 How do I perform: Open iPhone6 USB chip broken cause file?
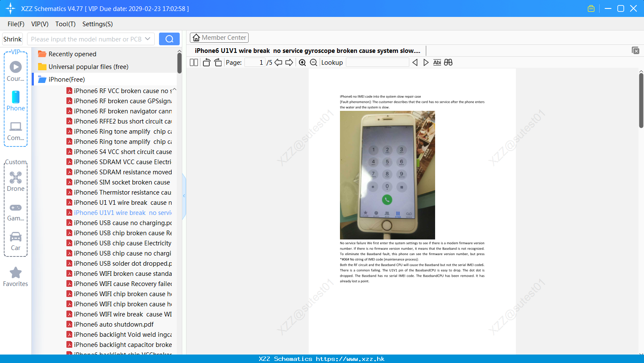(119, 233)
